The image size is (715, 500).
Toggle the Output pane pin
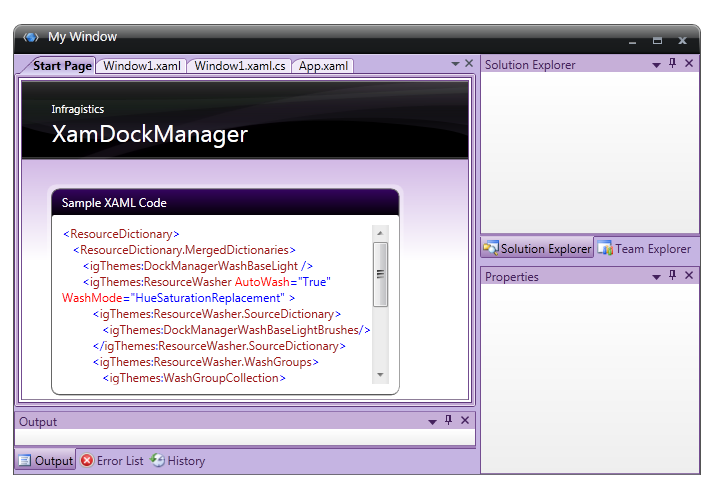(448, 420)
